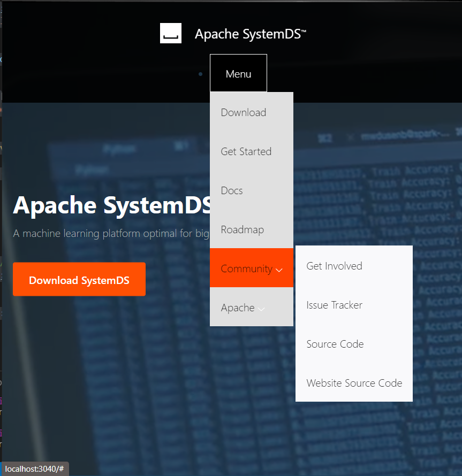Click the chevron next to Apache
462x476 pixels.
coord(261,309)
